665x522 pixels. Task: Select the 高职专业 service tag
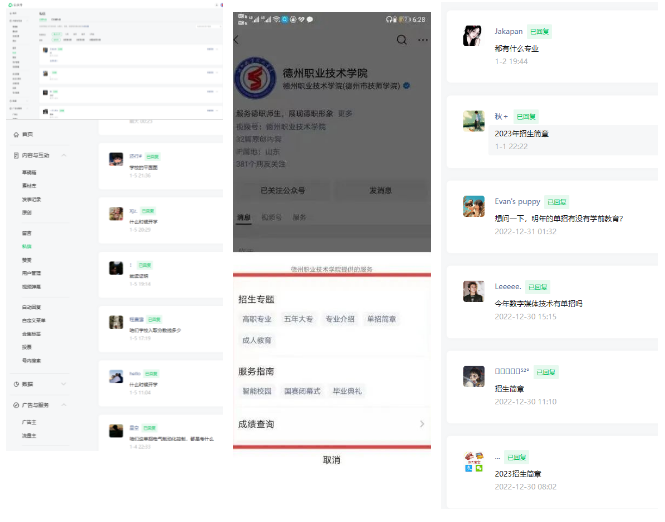coord(257,319)
